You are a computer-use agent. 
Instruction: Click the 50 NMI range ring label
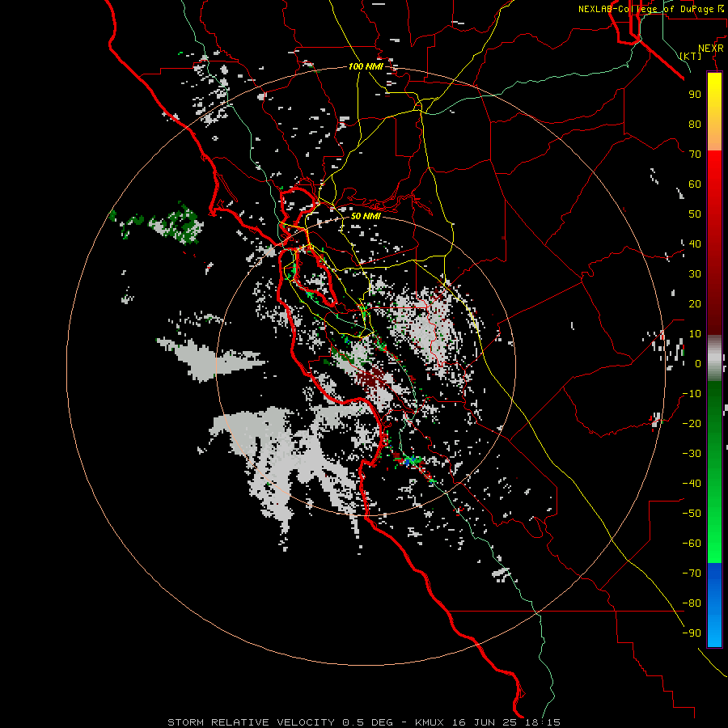point(366,216)
